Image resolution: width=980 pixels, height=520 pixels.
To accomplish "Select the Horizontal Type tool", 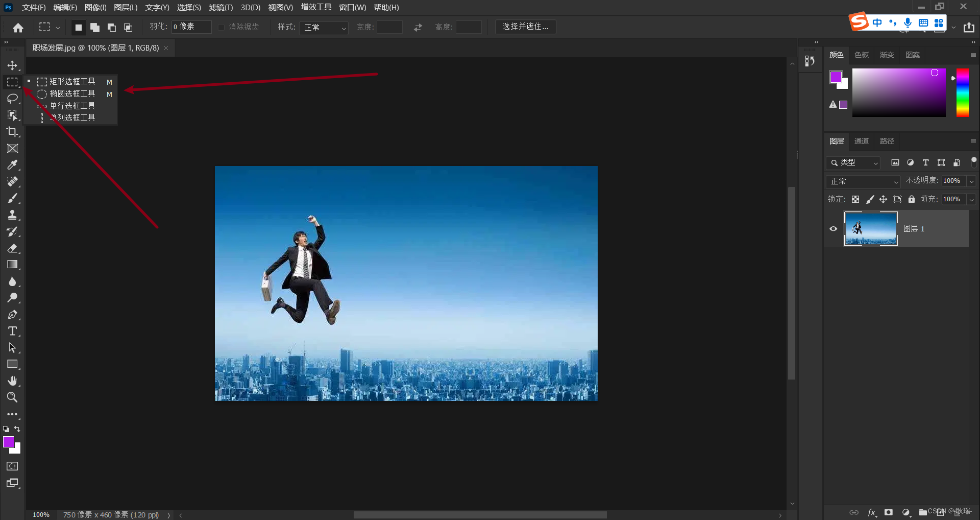I will click(x=12, y=331).
